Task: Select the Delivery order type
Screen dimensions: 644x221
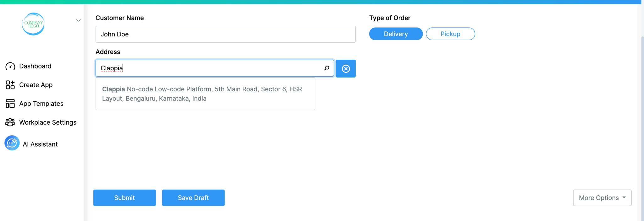Action: (396, 34)
